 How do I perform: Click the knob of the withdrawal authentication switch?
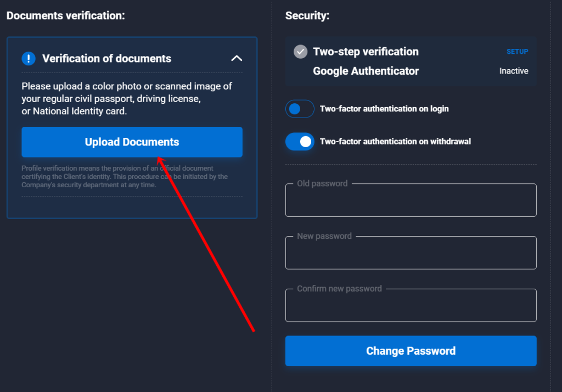pos(306,142)
